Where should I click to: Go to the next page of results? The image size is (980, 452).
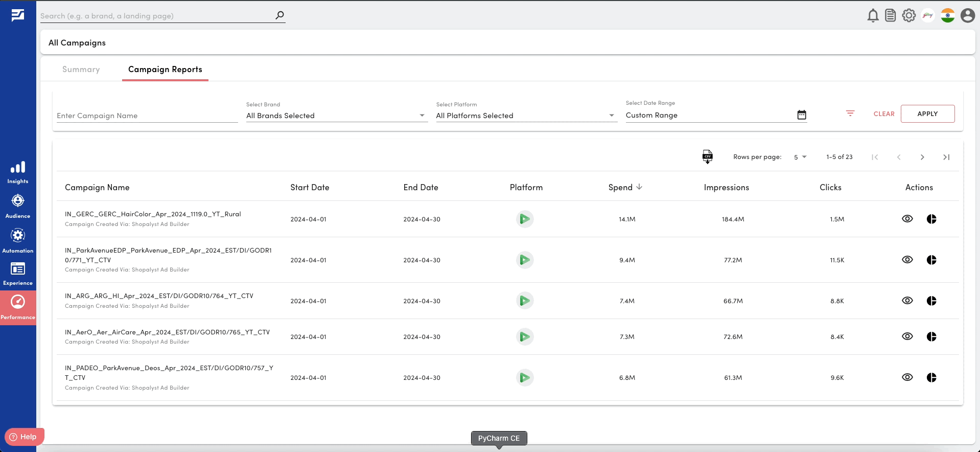pos(922,157)
